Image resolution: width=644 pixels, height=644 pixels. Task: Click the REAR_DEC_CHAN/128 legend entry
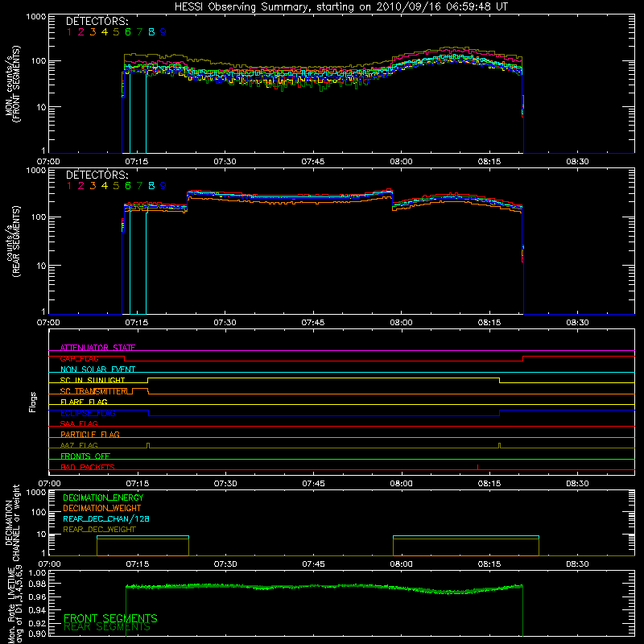tap(106, 518)
